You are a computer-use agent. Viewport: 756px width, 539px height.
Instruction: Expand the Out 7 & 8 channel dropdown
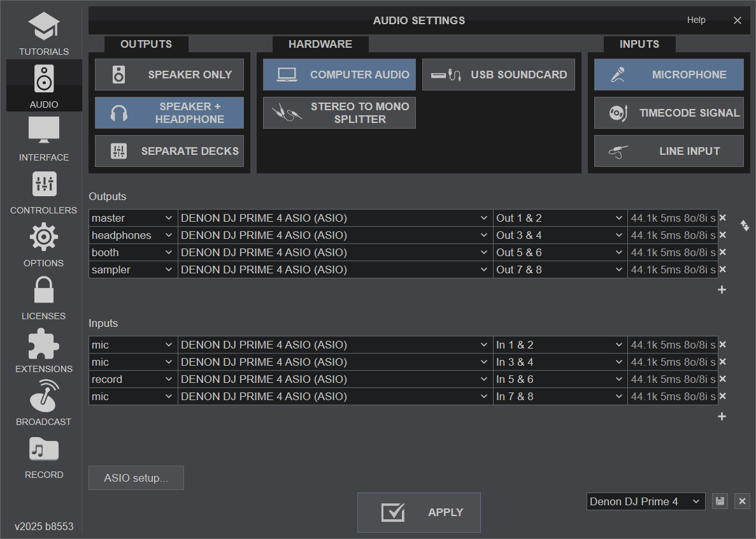pos(560,269)
